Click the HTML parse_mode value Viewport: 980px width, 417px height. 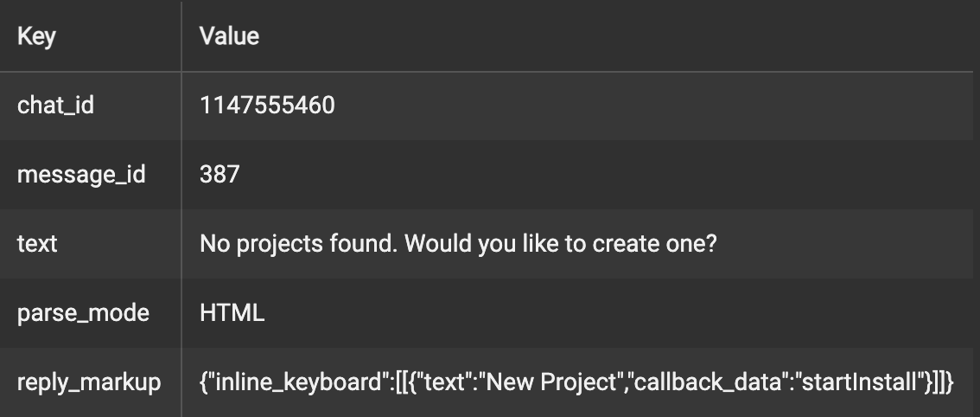coord(232,312)
